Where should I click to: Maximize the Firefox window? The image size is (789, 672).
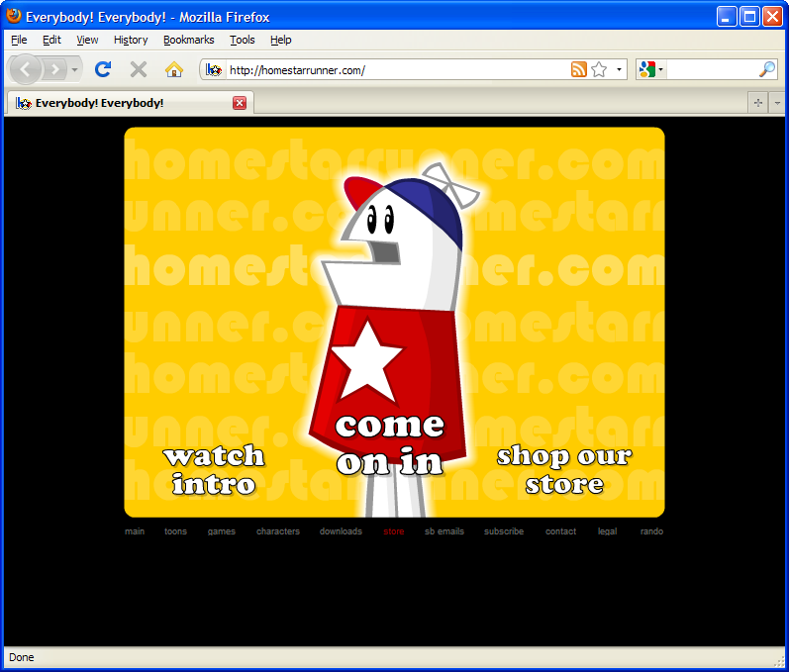point(749,17)
